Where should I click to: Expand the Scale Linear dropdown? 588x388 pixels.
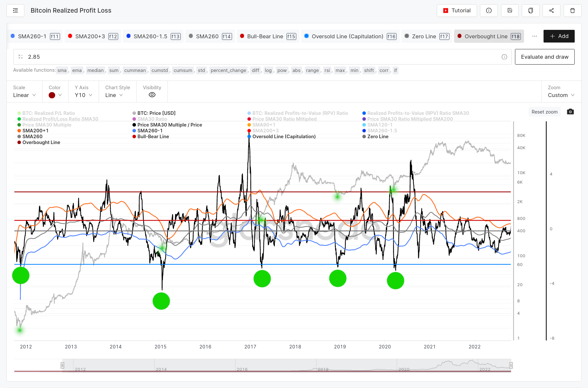24,95
